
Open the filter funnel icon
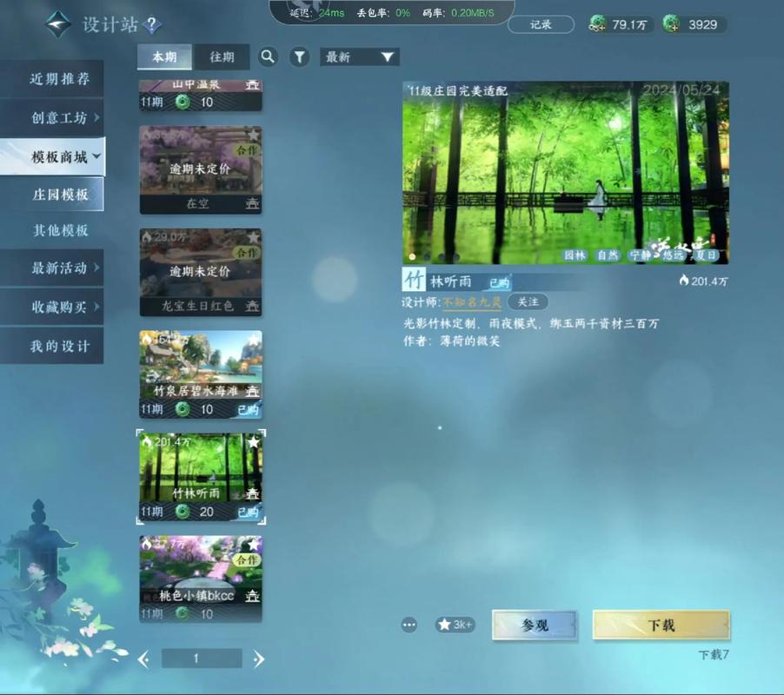click(299, 57)
